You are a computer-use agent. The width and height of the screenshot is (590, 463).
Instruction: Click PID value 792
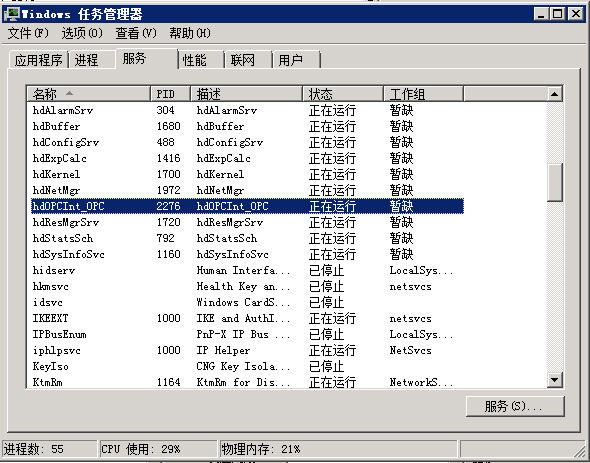pyautogui.click(x=166, y=238)
